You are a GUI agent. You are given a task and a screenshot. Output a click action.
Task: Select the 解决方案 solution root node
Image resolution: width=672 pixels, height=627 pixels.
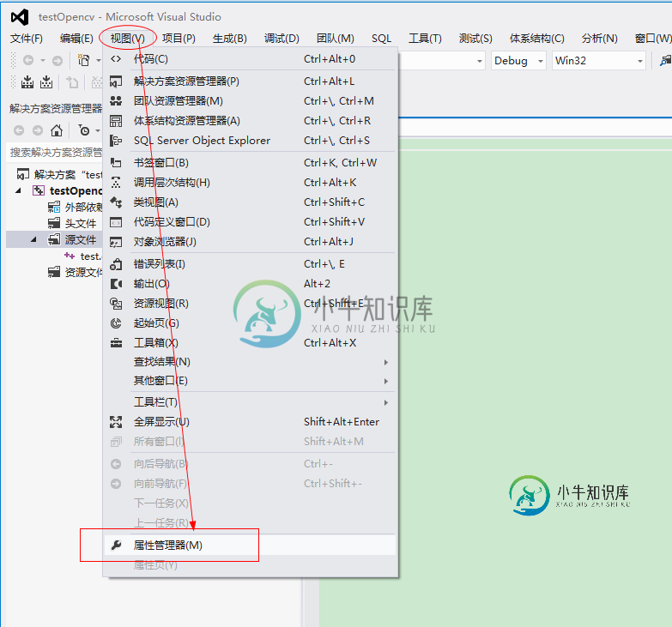tap(59, 175)
